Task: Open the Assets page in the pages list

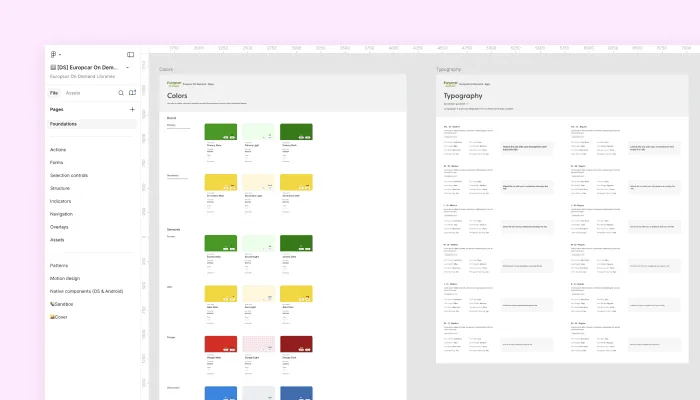Action: pyautogui.click(x=57, y=240)
